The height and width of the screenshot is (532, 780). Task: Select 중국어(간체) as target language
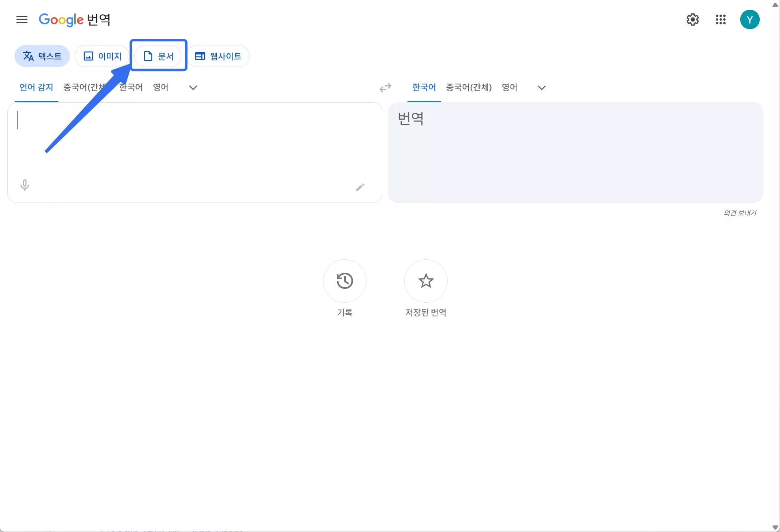click(469, 87)
